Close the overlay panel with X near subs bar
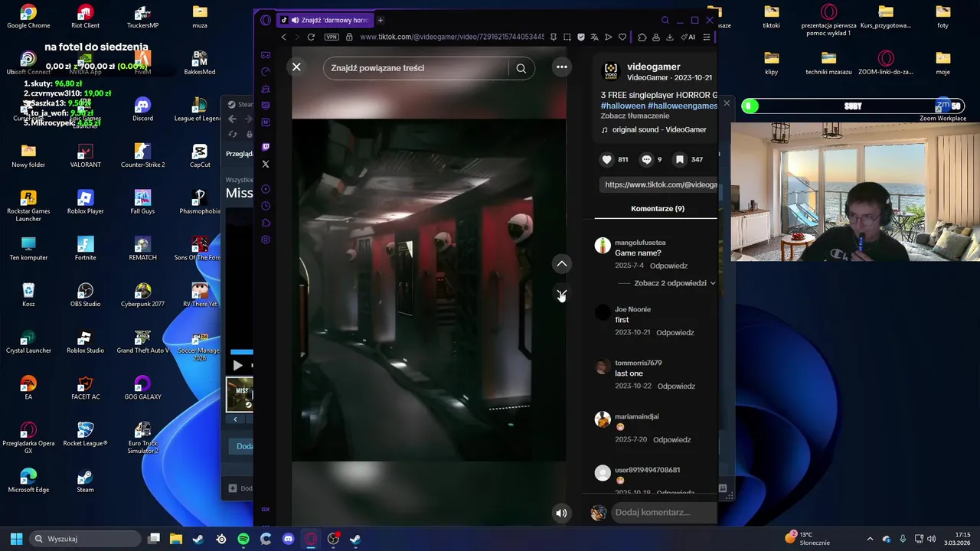The image size is (980, 551). 727,103
